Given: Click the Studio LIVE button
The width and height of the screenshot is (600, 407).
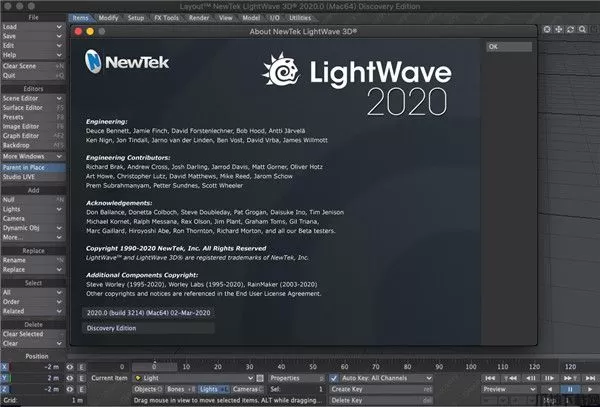Looking at the screenshot, I should tap(33, 177).
